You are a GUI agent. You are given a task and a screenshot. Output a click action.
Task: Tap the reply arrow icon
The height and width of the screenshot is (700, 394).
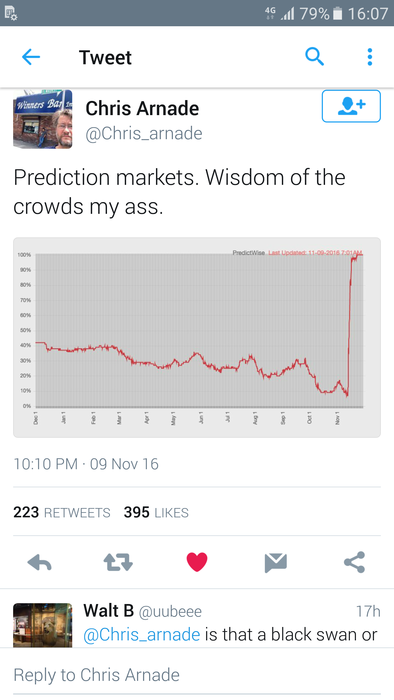coord(39,562)
